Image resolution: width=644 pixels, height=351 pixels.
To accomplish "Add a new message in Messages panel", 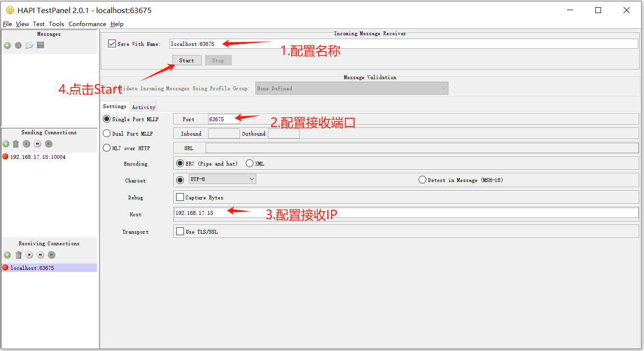I will 7,45.
